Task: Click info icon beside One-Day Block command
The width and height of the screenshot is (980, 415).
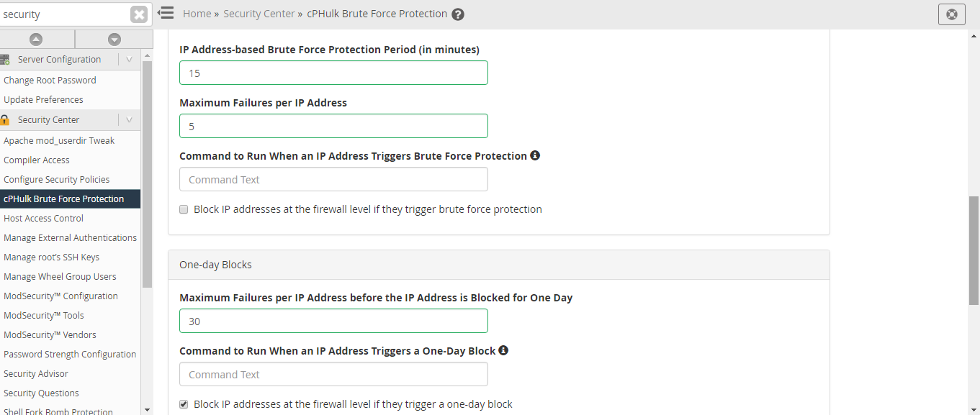Action: click(503, 350)
